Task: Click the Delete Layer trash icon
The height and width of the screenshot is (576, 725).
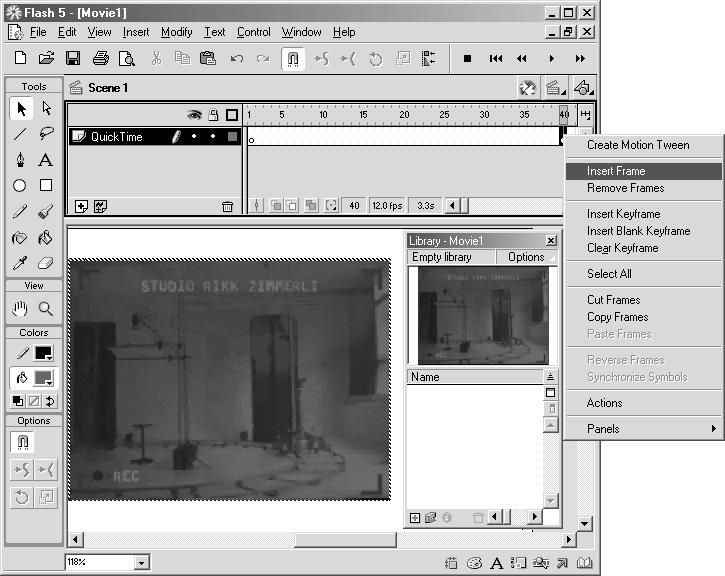Action: pos(227,207)
